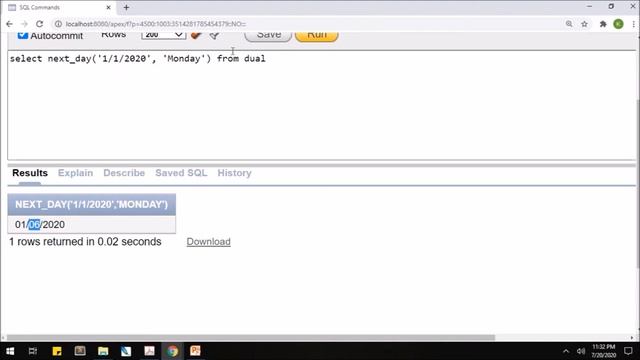
Task: Open the Chrome three-dot menu
Action: [633, 24]
